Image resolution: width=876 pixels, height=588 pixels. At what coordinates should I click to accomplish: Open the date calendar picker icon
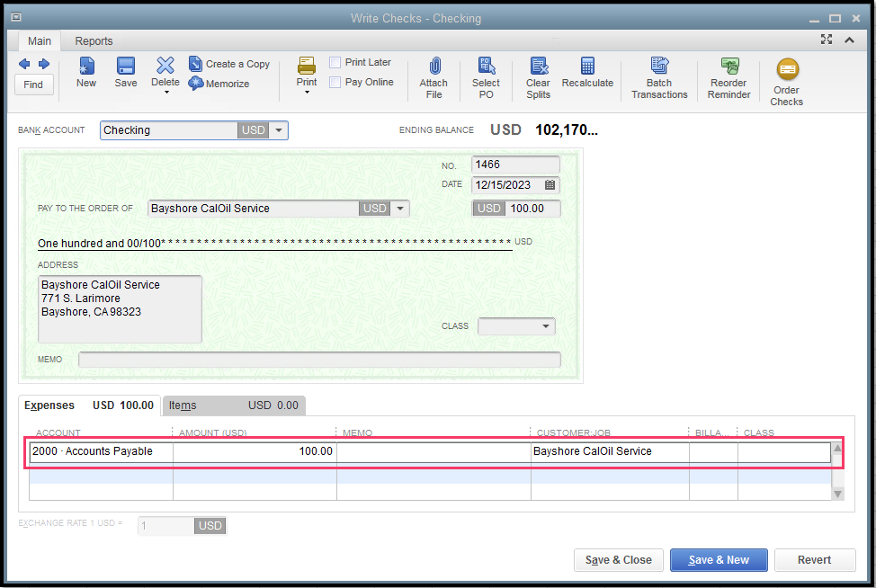coord(550,185)
